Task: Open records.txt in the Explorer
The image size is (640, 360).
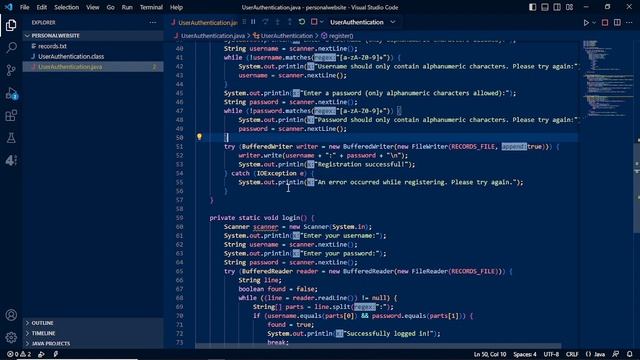Action: coord(93,46)
